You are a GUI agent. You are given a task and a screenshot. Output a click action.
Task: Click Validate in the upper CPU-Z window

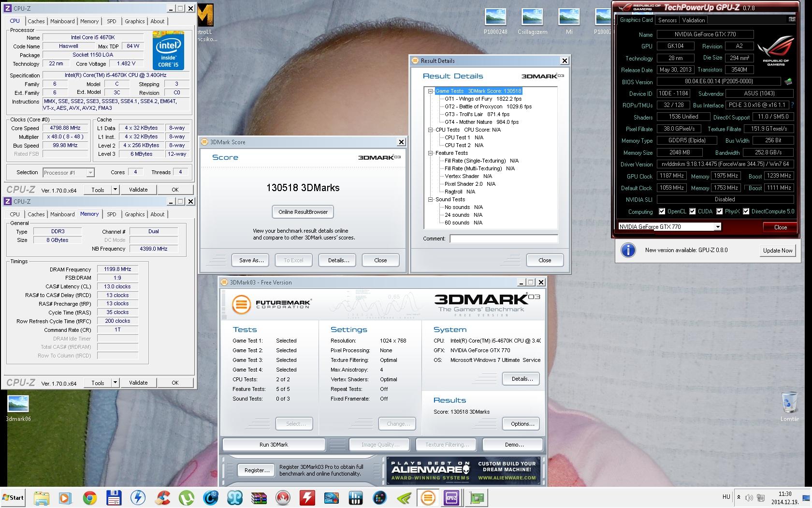click(138, 190)
